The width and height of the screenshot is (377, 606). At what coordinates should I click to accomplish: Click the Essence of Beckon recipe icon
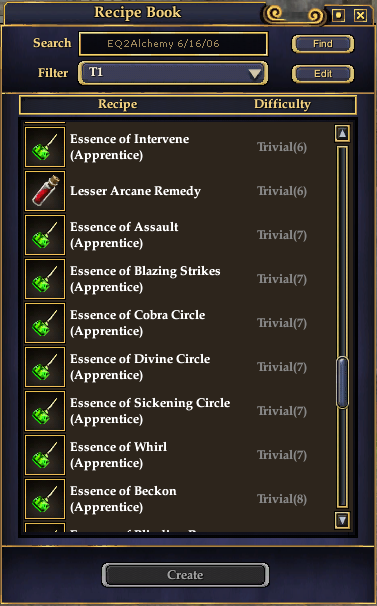45,499
